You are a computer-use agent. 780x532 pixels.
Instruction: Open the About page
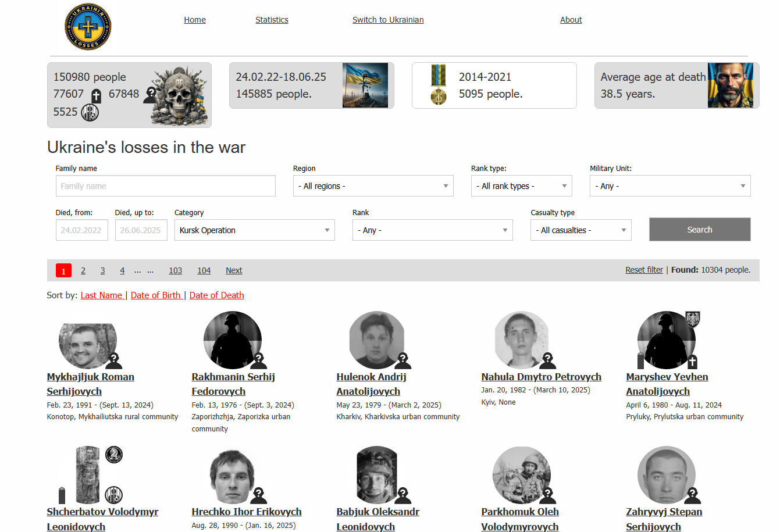click(x=571, y=20)
